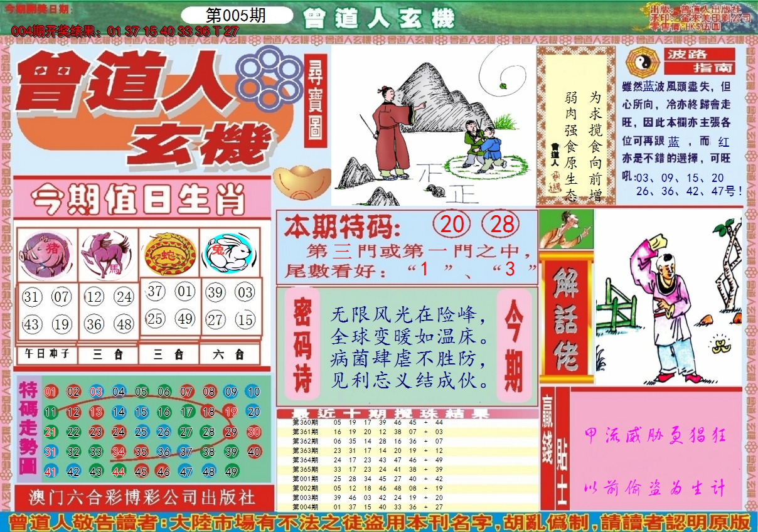Click the small pointing man icon above 解話佬
Viewport: 758px width, 532px height.
click(x=566, y=229)
